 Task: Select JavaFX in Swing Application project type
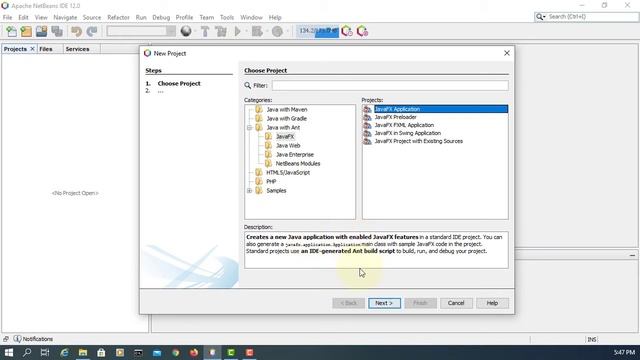pos(408,133)
